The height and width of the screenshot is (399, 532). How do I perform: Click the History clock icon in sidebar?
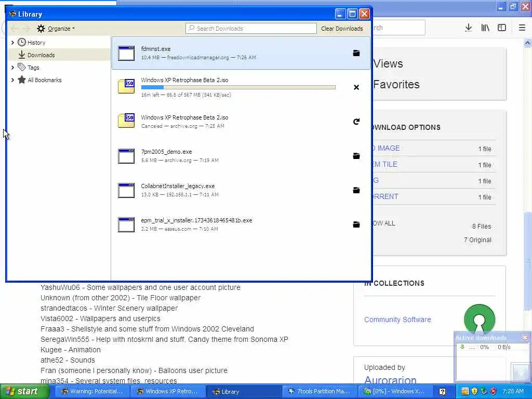[x=22, y=42]
